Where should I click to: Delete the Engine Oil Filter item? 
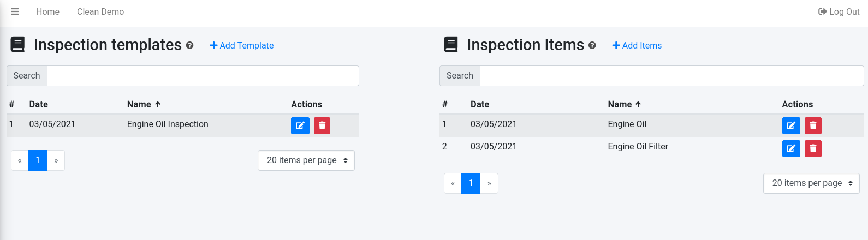coord(813,148)
